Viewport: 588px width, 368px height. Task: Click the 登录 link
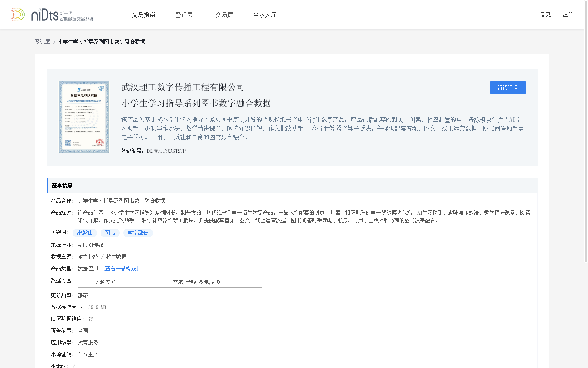(x=545, y=15)
